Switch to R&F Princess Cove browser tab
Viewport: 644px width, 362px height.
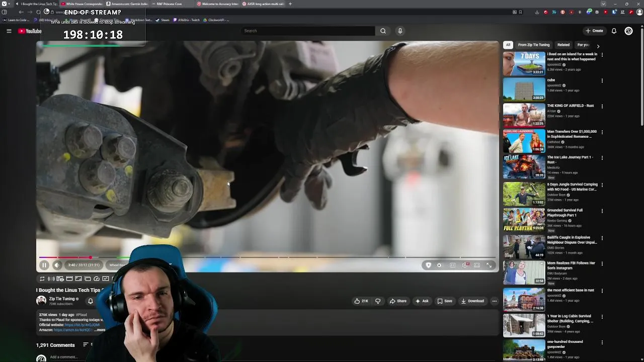pyautogui.click(x=171, y=4)
